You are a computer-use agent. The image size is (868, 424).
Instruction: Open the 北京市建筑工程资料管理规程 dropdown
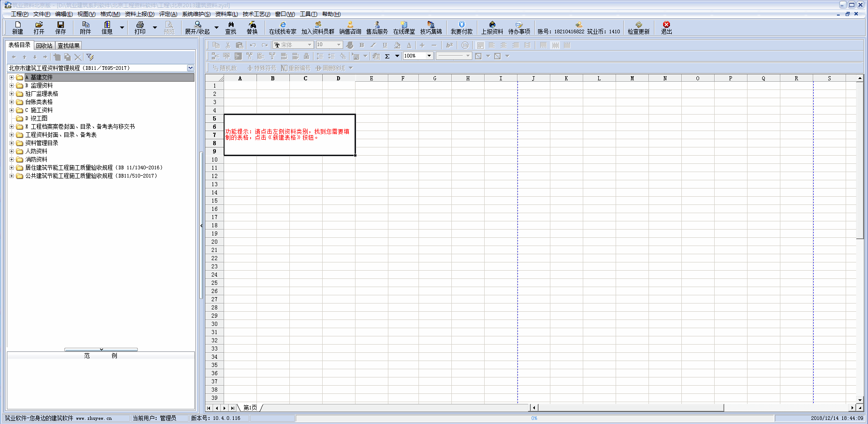click(190, 68)
